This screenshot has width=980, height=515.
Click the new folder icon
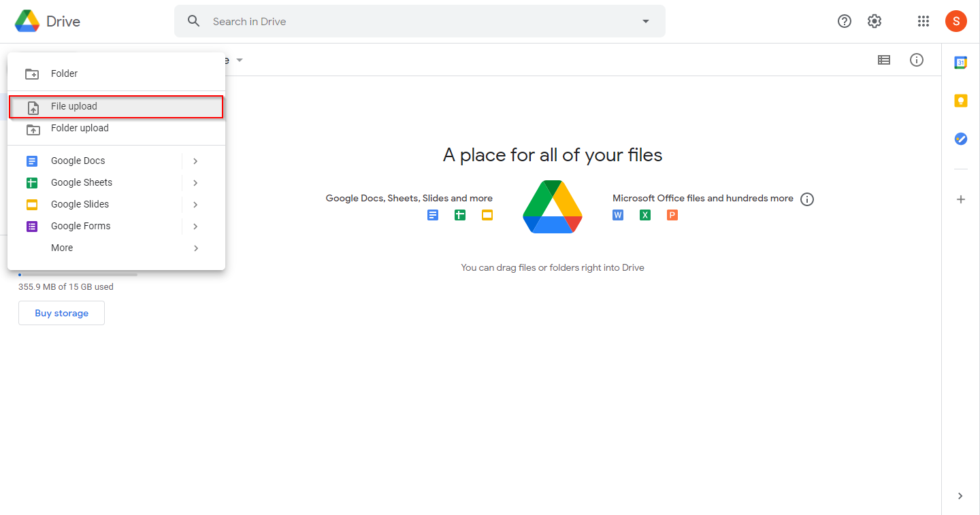pos(32,74)
